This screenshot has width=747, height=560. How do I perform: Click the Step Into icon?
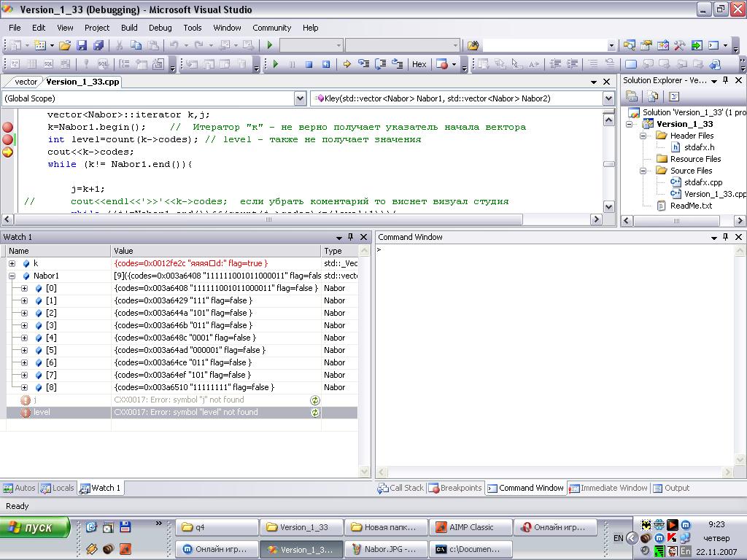click(x=363, y=64)
